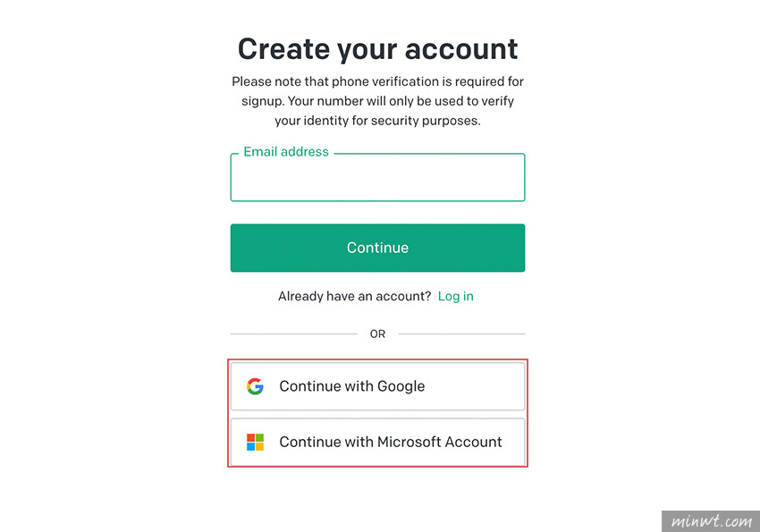
Task: Click the blue square in the Microsoft logo
Action: [x=250, y=447]
